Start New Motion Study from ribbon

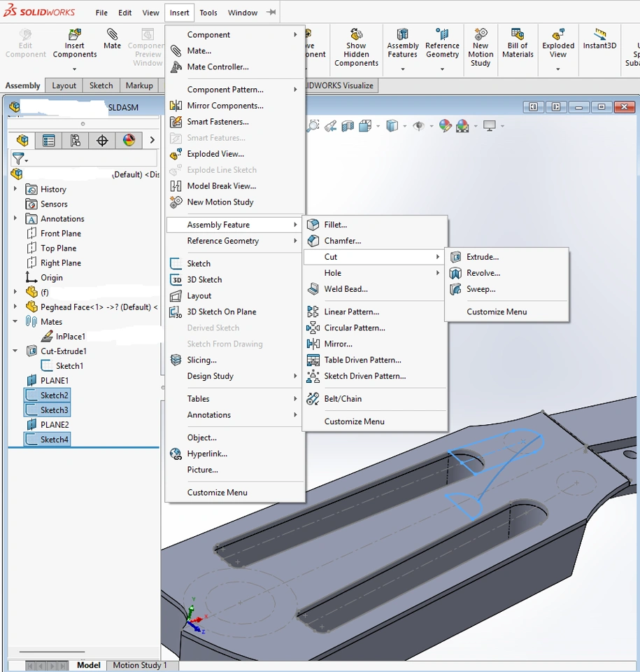pos(481,47)
